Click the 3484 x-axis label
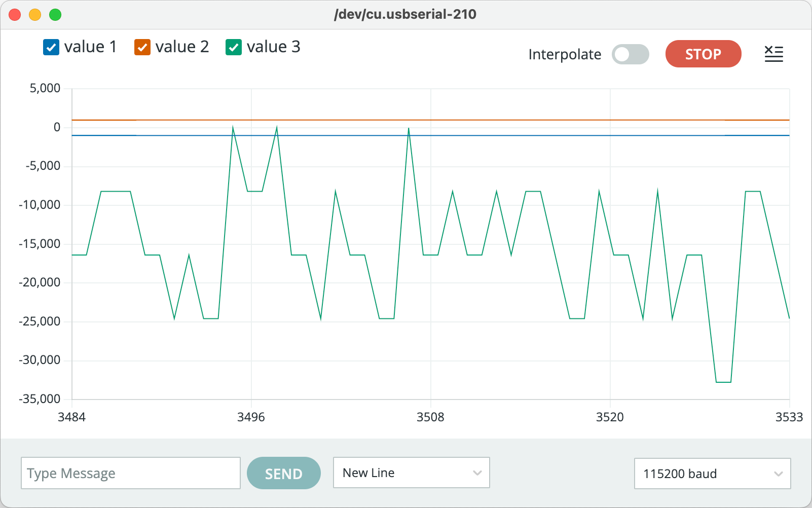Image resolution: width=812 pixels, height=508 pixels. 72,417
